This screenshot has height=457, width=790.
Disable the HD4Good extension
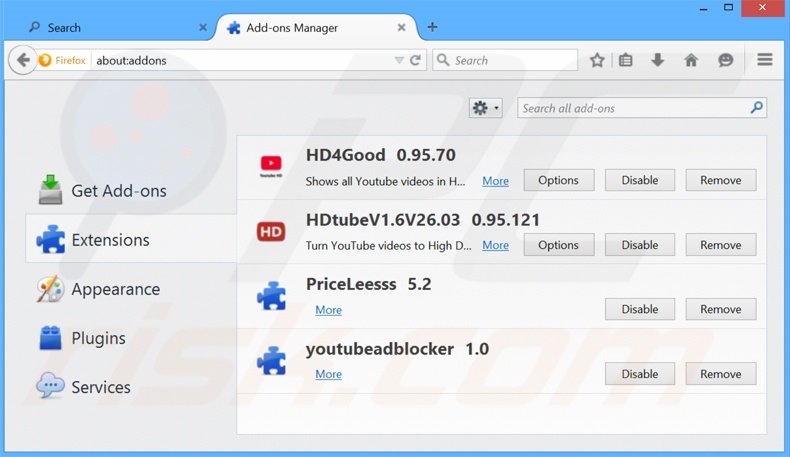tap(640, 180)
